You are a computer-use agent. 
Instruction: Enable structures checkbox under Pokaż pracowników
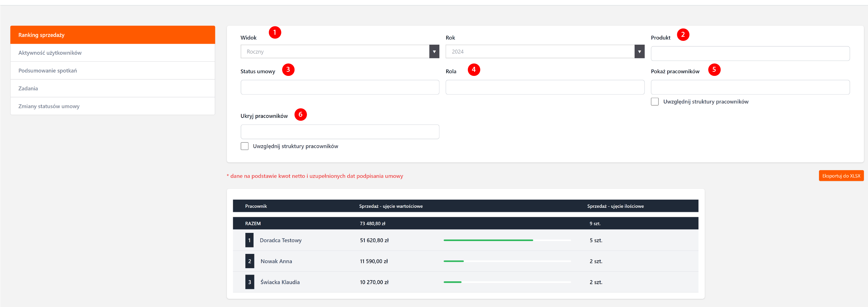654,102
